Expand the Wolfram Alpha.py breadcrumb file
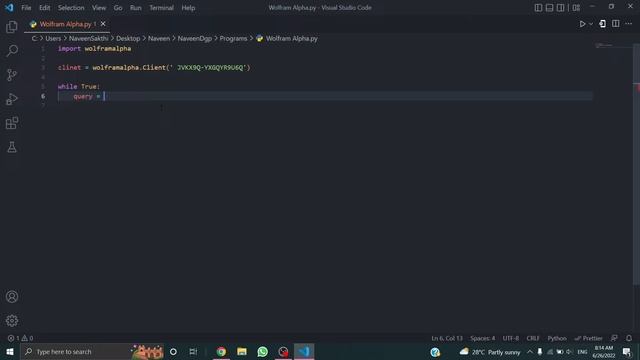 pos(287,38)
